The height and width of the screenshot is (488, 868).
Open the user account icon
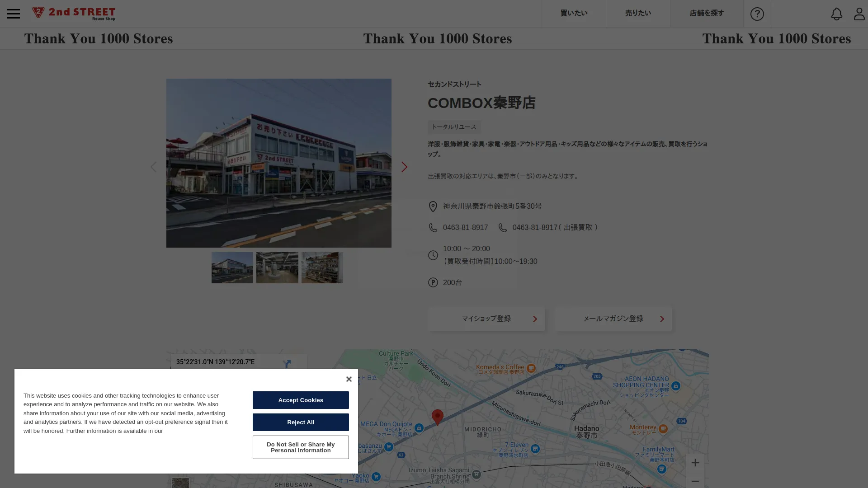click(x=859, y=14)
